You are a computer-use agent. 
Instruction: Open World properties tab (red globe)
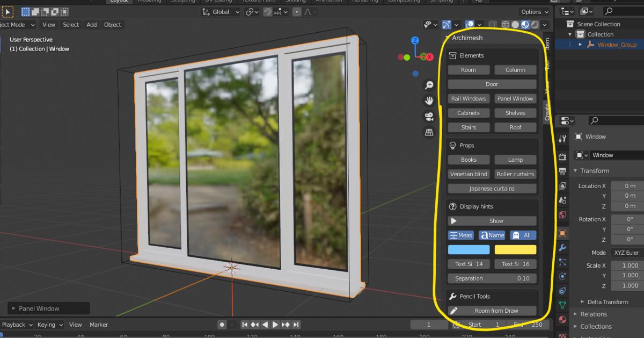(562, 215)
